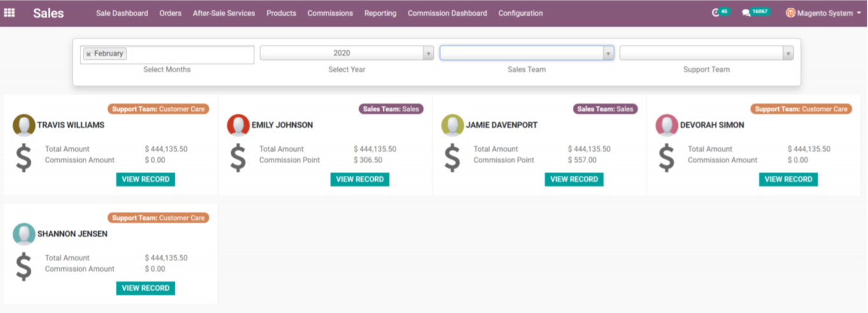Click Emily Johnson's commission point $ 306.50

tap(368, 160)
